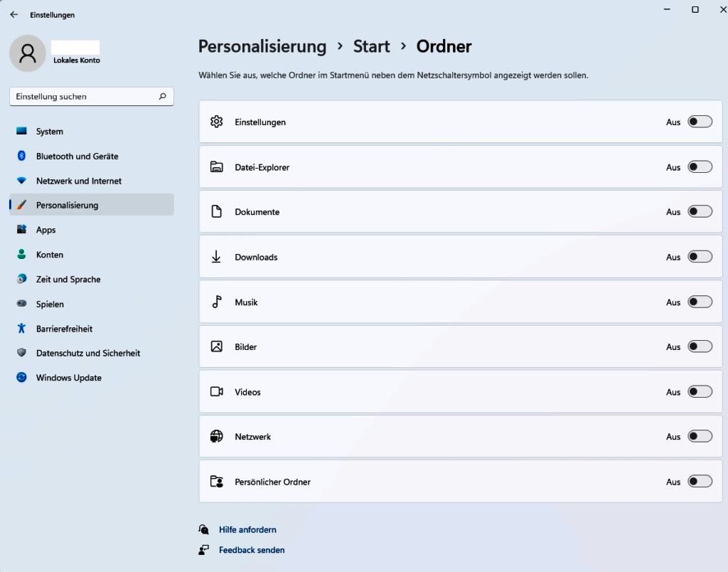The width and height of the screenshot is (728, 572).
Task: Click Personalisierung in the breadcrumb
Action: click(262, 46)
